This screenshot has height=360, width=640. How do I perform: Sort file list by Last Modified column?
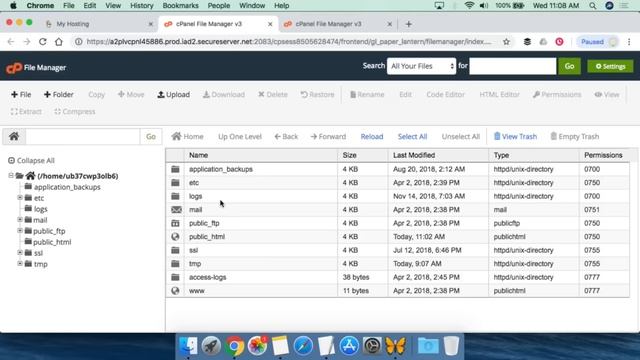(414, 155)
